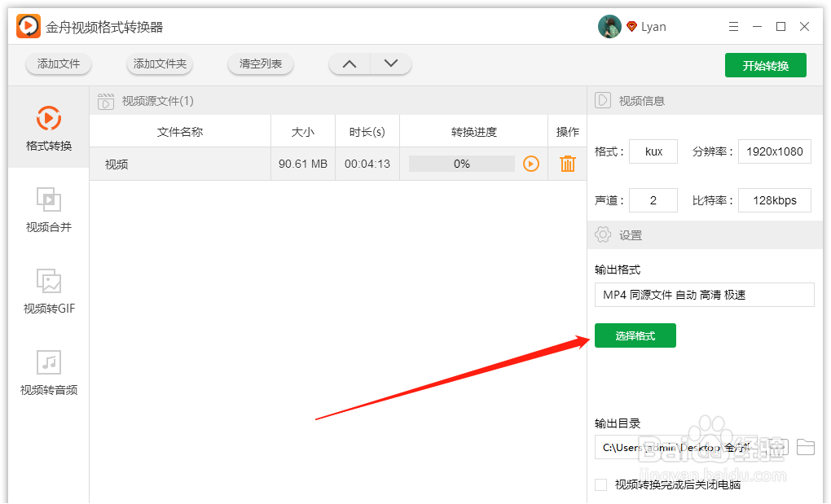Click the 设置 gear icon

point(603,234)
